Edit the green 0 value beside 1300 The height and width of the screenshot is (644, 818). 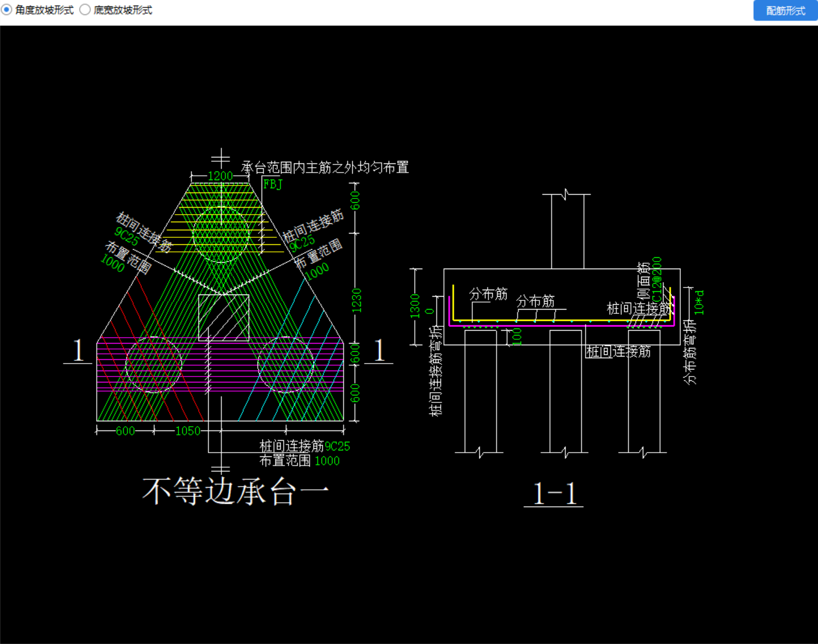[430, 311]
